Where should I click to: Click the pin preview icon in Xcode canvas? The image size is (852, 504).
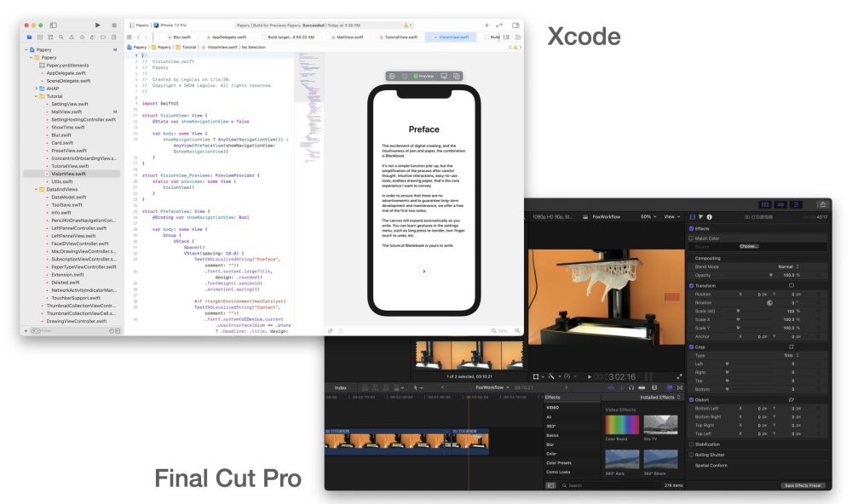pyautogui.click(x=331, y=330)
